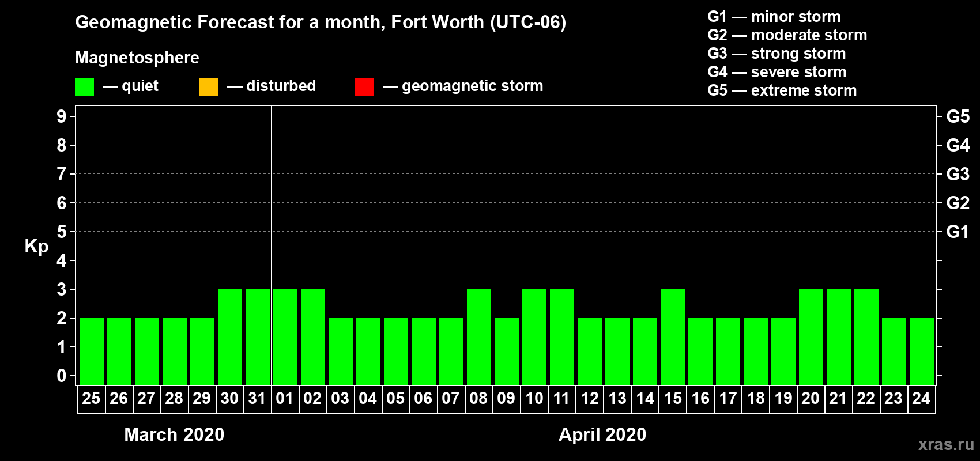Click the Kp axis value 5
This screenshot has width=980, height=461.
[x=62, y=232]
